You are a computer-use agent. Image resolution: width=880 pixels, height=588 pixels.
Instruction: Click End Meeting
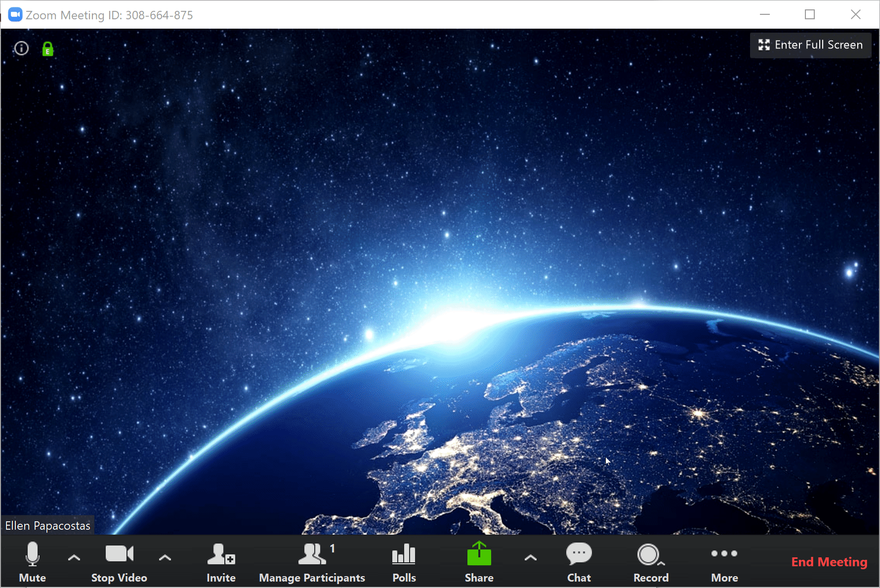829,562
